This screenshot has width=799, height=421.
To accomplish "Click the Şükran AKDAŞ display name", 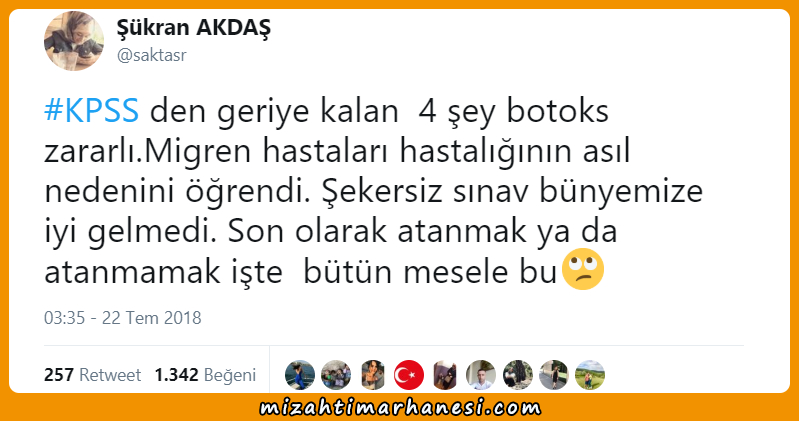I will click(x=194, y=28).
